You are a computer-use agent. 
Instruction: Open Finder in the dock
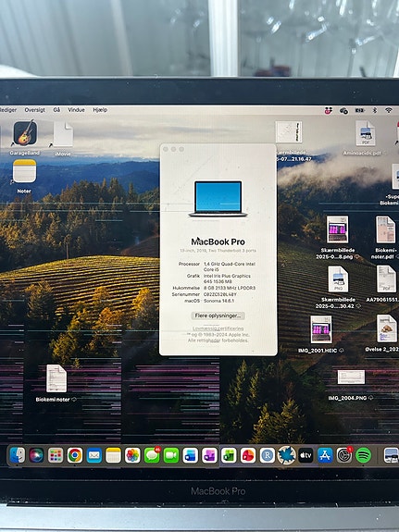[x=17, y=455]
